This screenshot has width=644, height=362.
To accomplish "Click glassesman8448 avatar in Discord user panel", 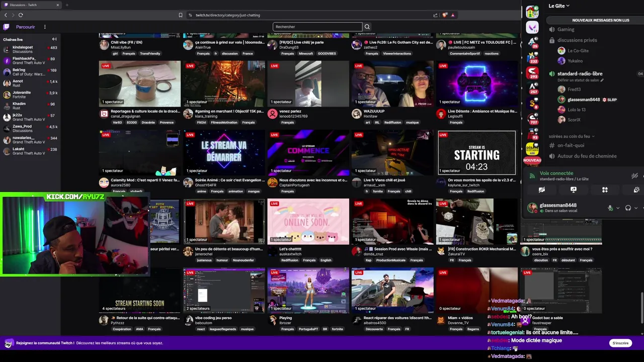I will 532,207.
